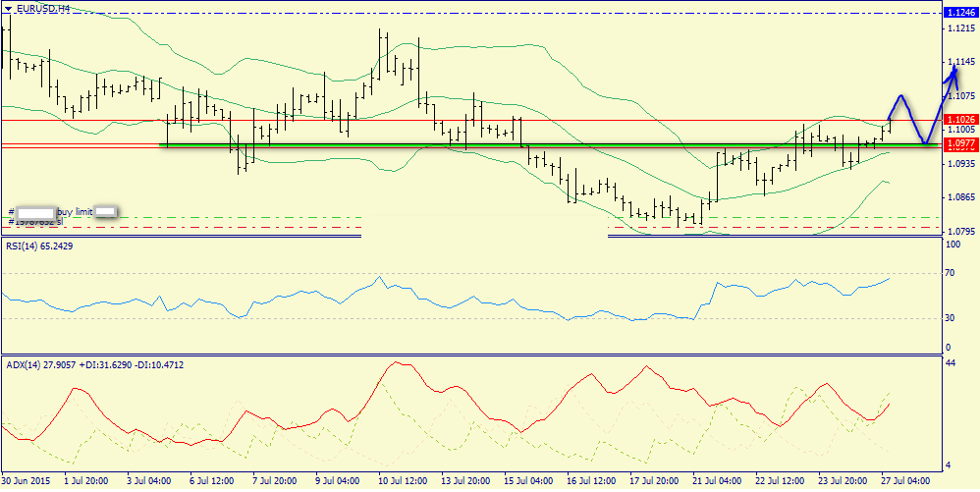The height and width of the screenshot is (492, 980).
Task: Click the triangle arrow before EURUSD,H4
Action: [x=8, y=8]
